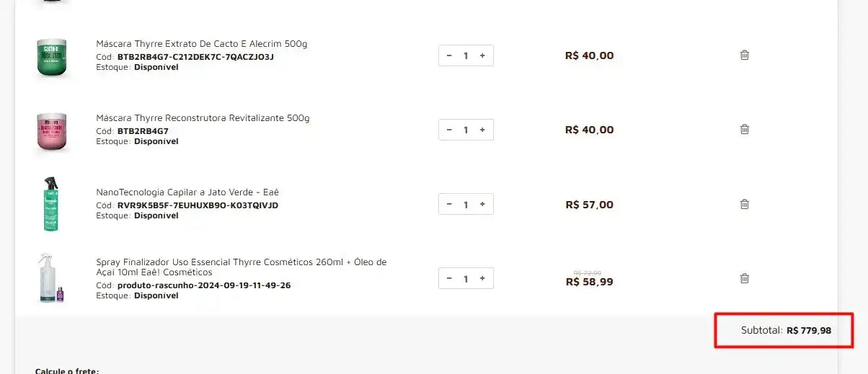Viewport: 868px width, 374px height.
Task: Remove Spray Finalizador Uso Essencial from cart
Action: pos(745,278)
